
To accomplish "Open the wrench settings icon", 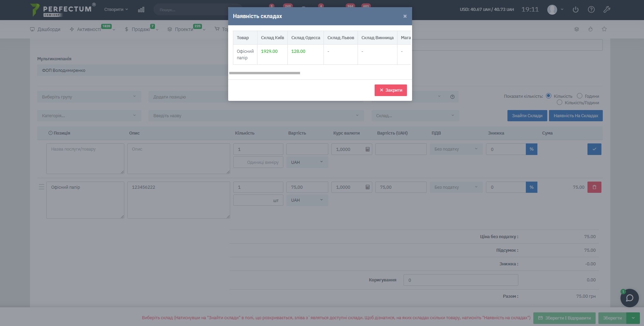I will point(607,10).
